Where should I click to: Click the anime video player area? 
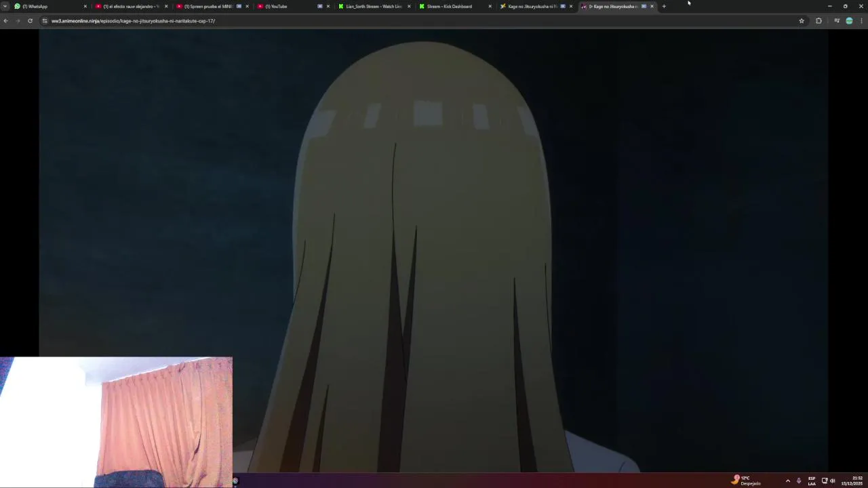point(433,251)
